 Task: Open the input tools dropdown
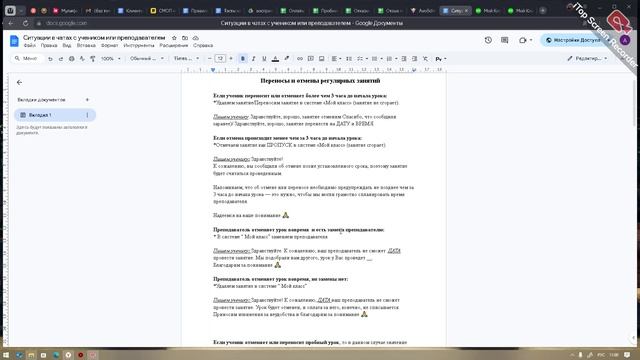tap(440, 59)
